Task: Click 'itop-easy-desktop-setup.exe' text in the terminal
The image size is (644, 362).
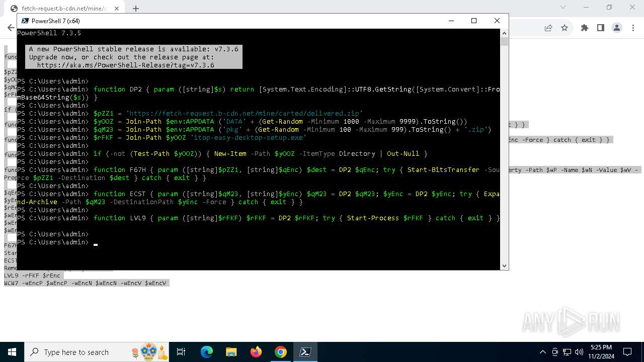Action: [x=248, y=138]
